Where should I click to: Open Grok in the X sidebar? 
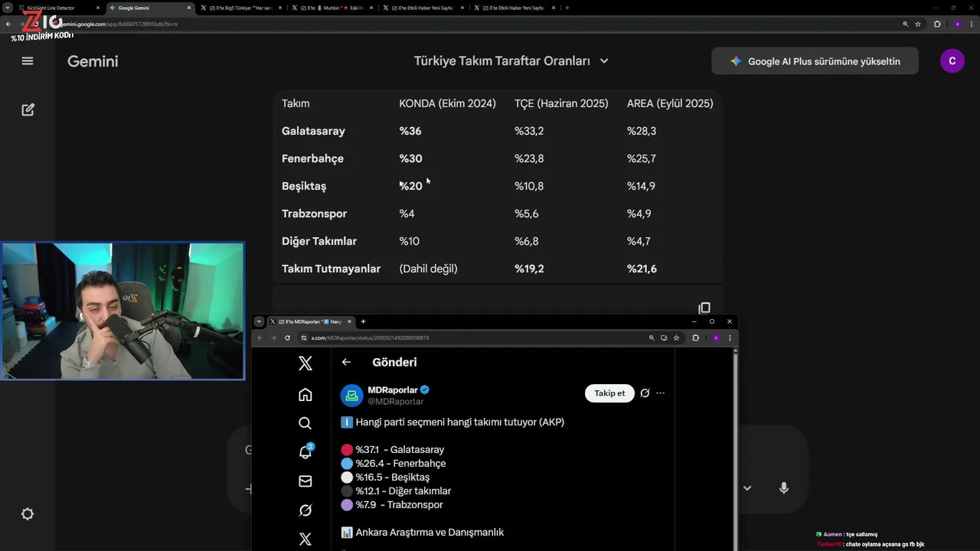click(305, 510)
